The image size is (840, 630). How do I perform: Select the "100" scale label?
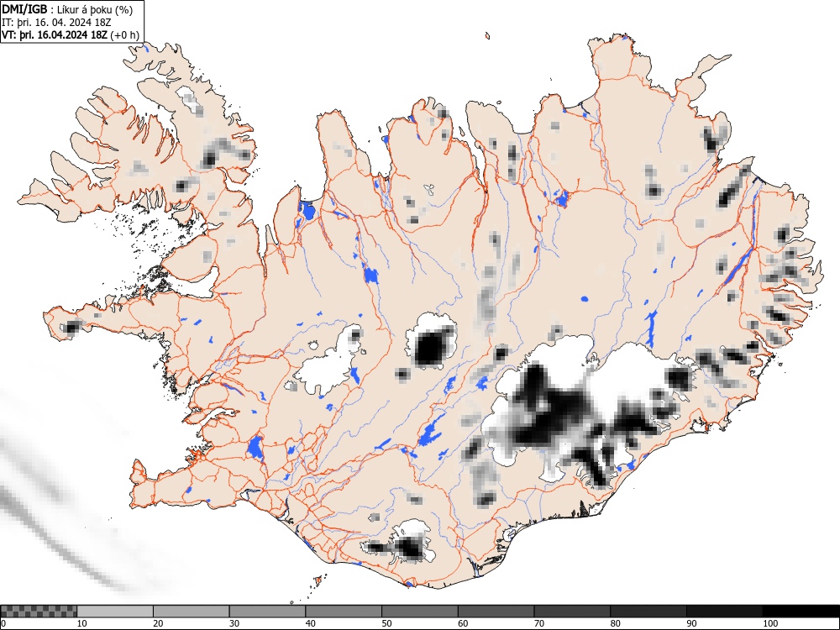click(769, 623)
